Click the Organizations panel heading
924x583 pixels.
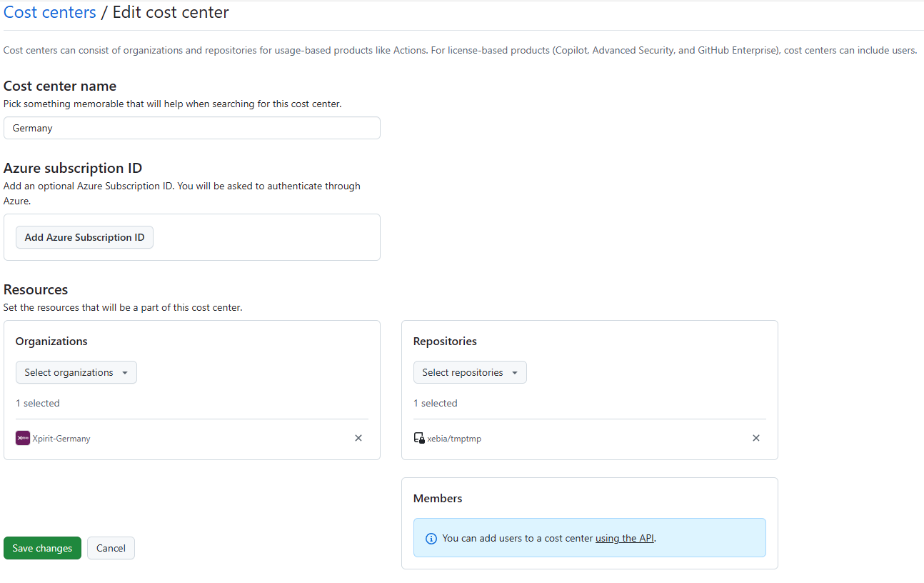(51, 341)
